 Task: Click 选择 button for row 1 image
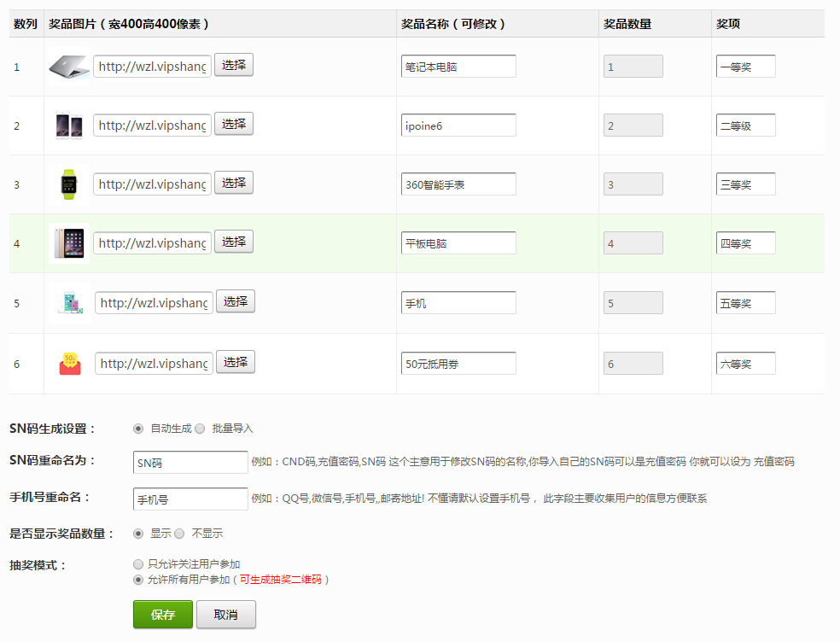click(x=234, y=65)
